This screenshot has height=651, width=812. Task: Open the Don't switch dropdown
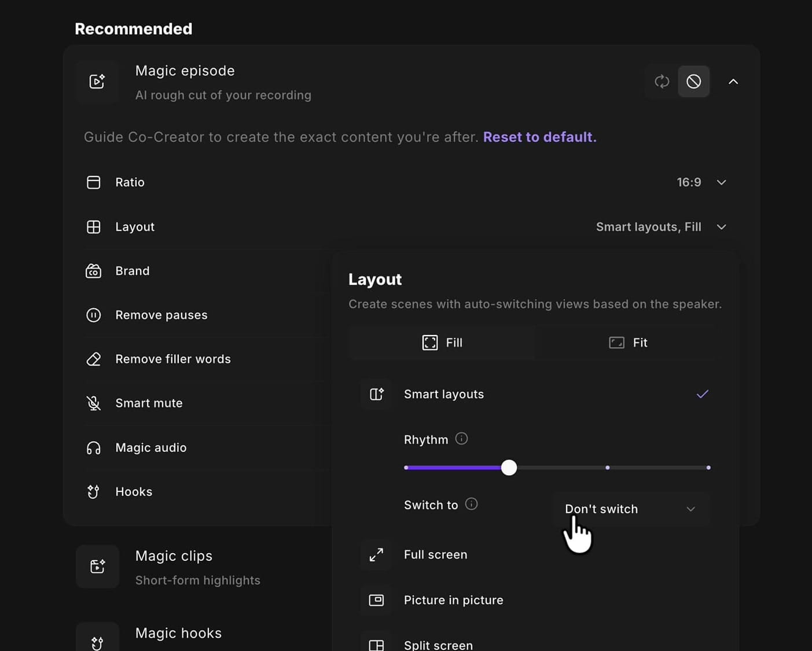click(631, 509)
